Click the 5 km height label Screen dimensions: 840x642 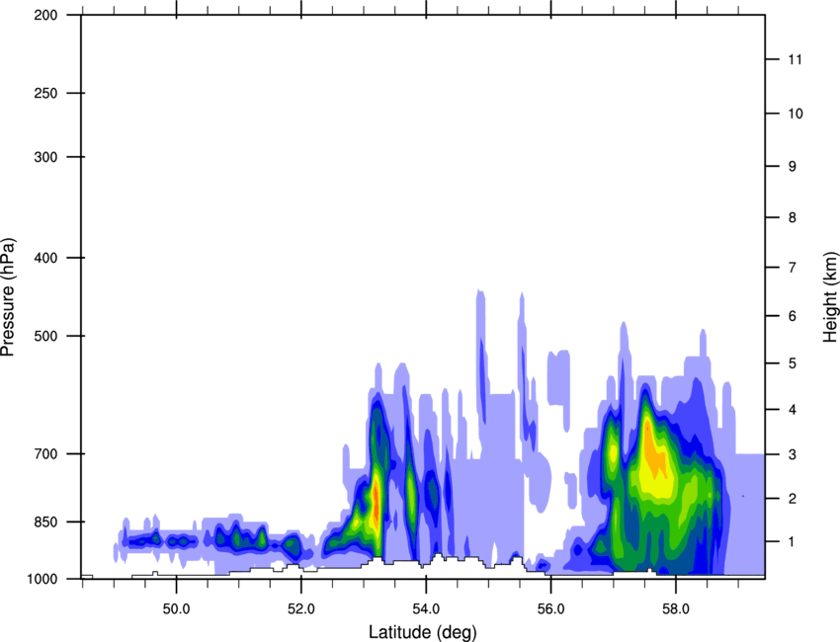(793, 363)
